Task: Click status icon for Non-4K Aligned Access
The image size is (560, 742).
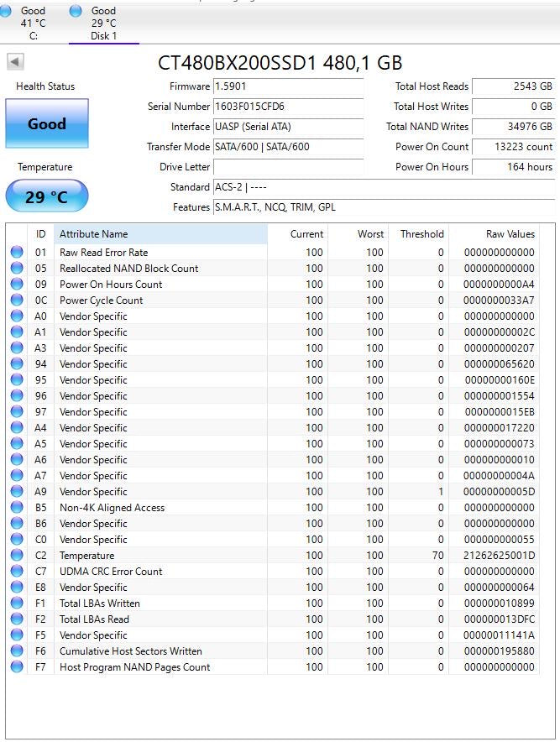Action: pyautogui.click(x=17, y=507)
